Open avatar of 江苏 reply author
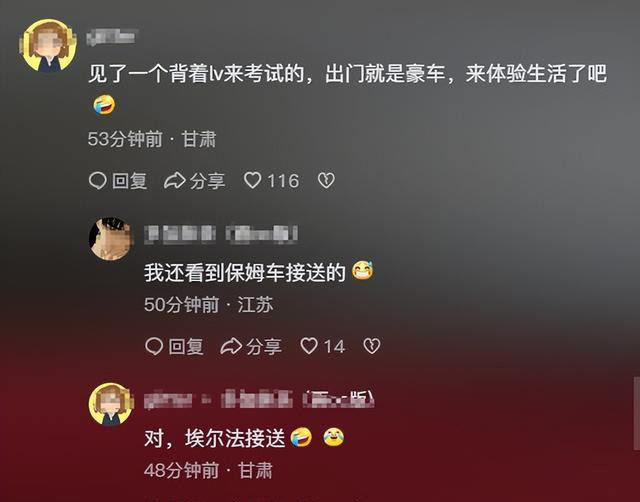Image resolution: width=640 pixels, height=502 pixels. 111,239
